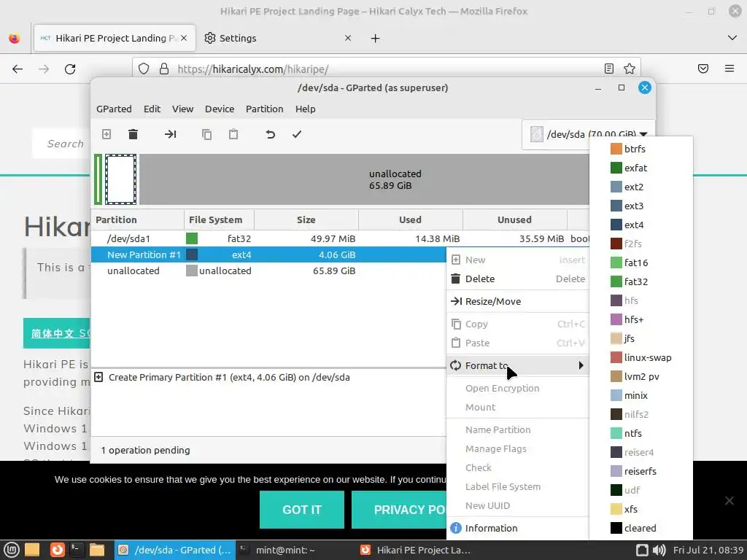Screen dimensions: 747x560
Task: Launch Firefox from the taskbar panel icon
Action: tap(58, 550)
